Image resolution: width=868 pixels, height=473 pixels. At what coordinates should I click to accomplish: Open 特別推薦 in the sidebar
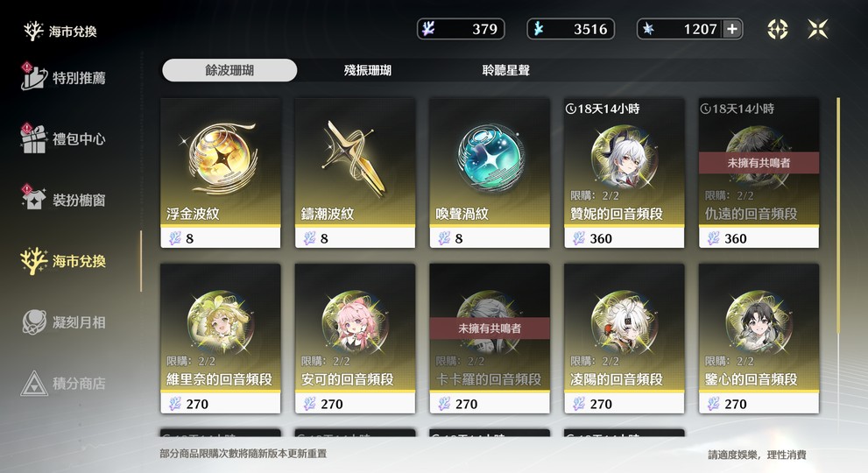coord(63,78)
